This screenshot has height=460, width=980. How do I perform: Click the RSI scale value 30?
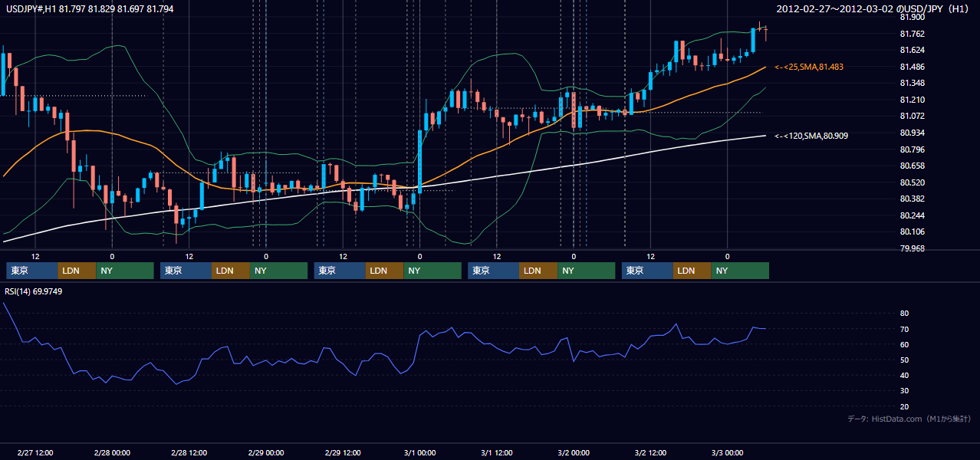[x=904, y=391]
